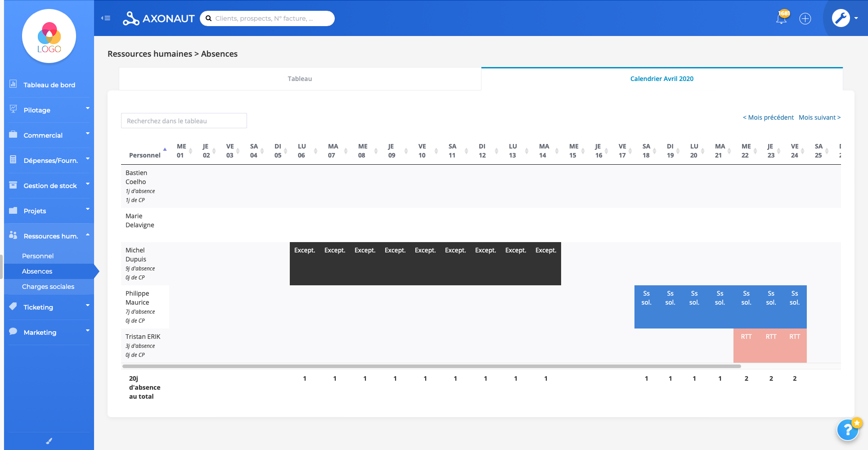Collapse the Ressources hum. section
The image size is (868, 450).
coord(50,235)
